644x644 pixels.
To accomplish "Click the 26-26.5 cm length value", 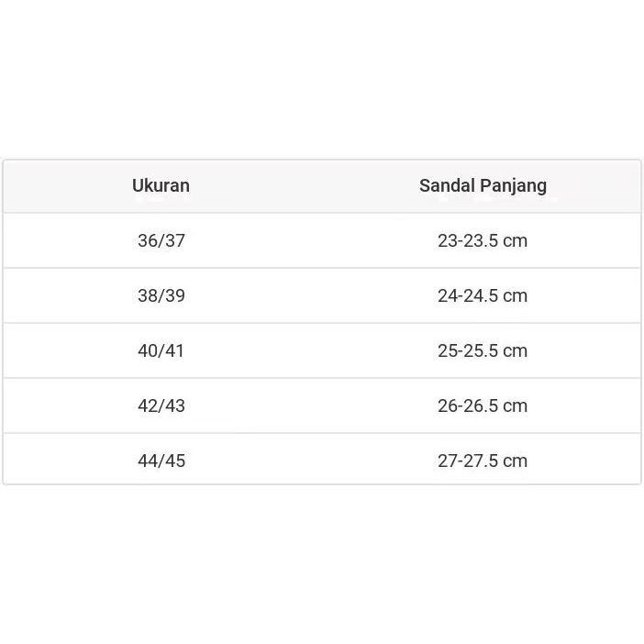I will 483,405.
